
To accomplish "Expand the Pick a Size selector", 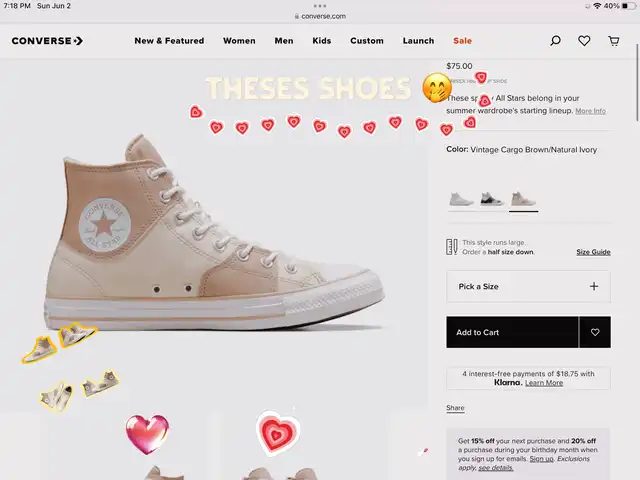I will pos(529,287).
